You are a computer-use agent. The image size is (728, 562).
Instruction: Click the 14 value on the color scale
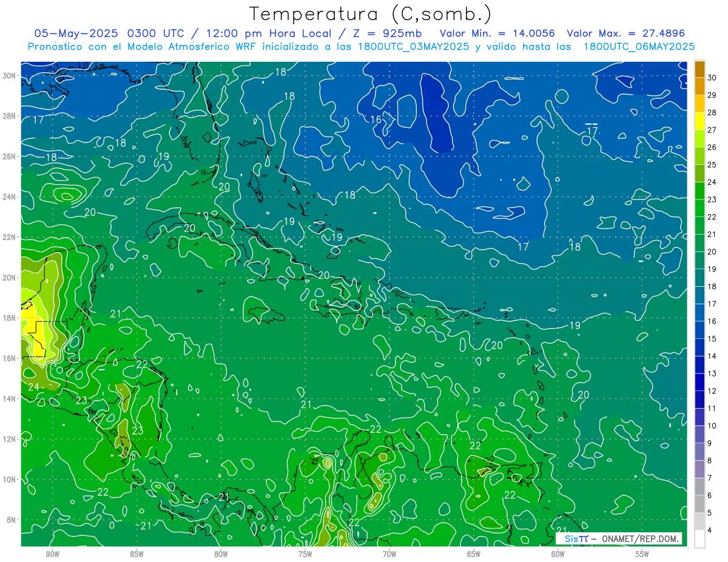(x=712, y=356)
